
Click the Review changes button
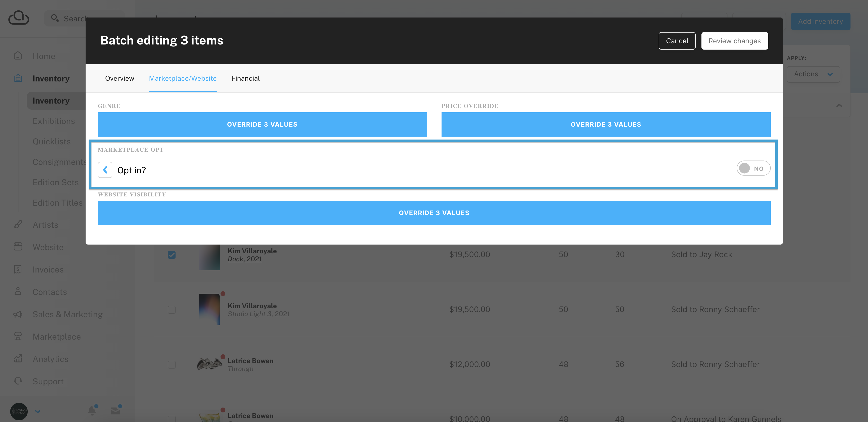tap(735, 41)
